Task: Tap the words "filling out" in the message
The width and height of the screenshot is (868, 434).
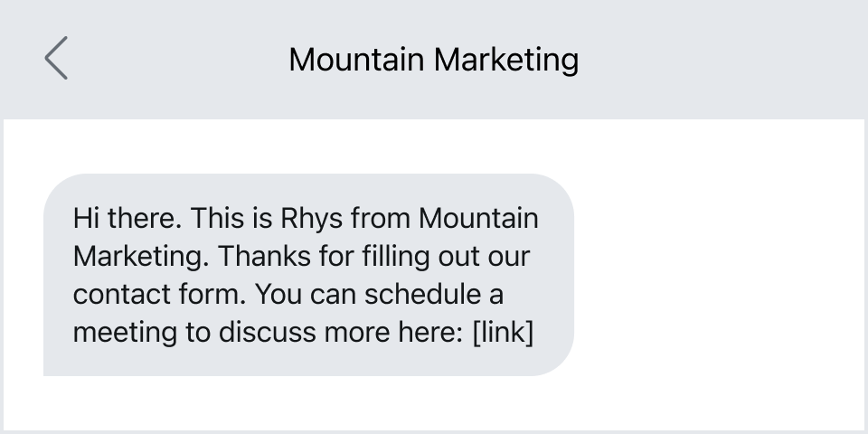Action: click(x=412, y=257)
